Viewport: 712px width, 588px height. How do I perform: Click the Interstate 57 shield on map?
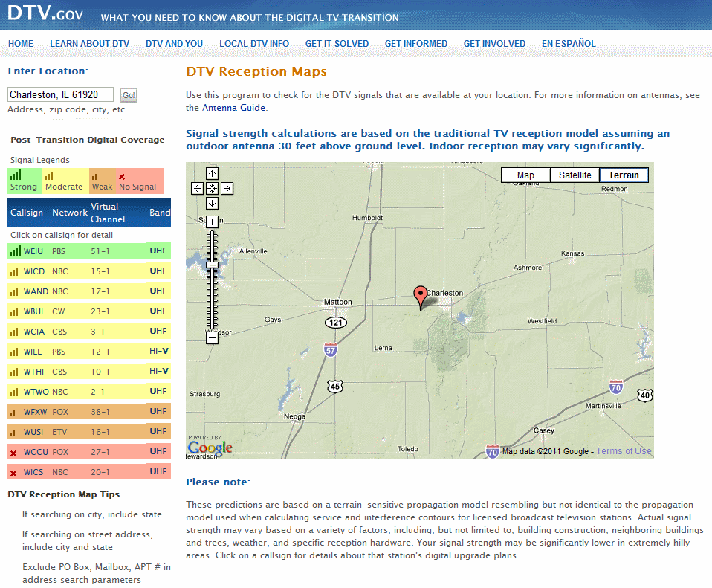coord(331,349)
